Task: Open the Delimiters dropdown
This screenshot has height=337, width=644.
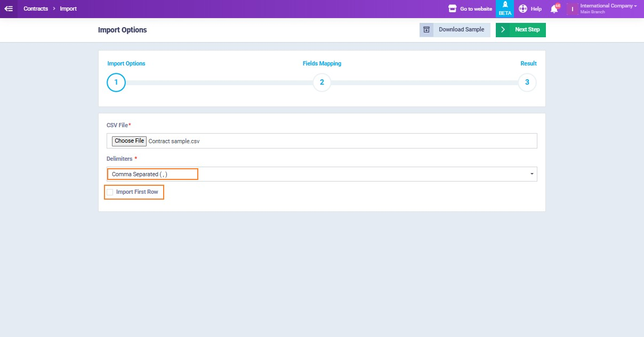Action: point(321,174)
